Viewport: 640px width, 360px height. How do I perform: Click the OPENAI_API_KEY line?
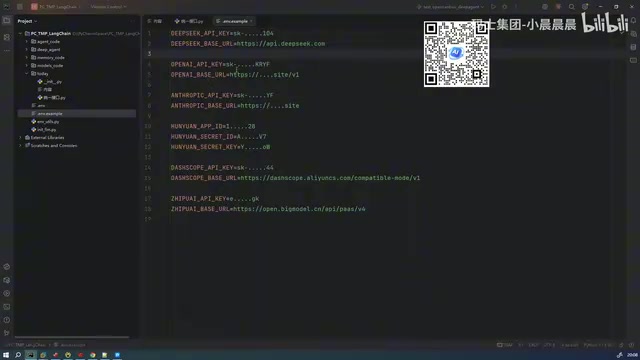pos(220,64)
